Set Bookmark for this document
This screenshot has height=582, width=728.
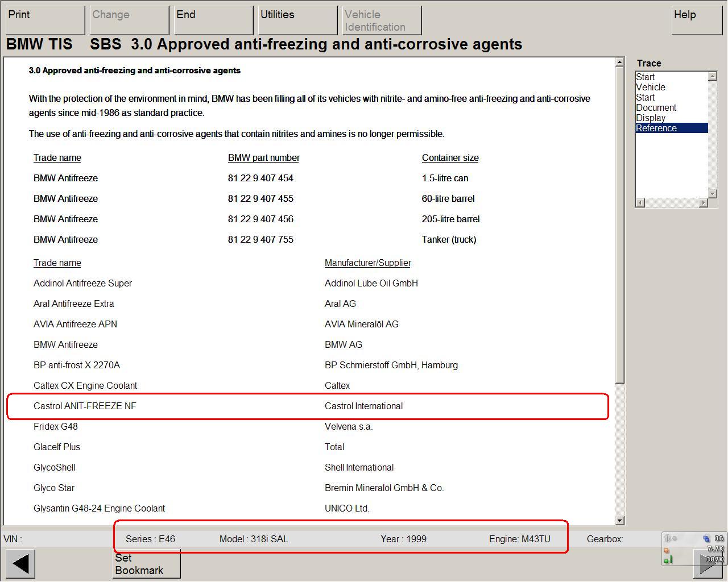click(x=147, y=564)
